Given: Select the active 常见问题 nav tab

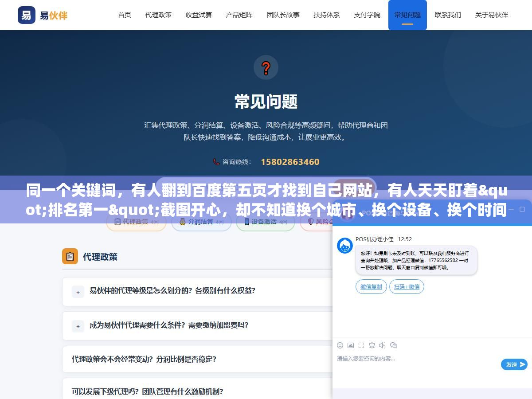Looking at the screenshot, I should tap(407, 15).
